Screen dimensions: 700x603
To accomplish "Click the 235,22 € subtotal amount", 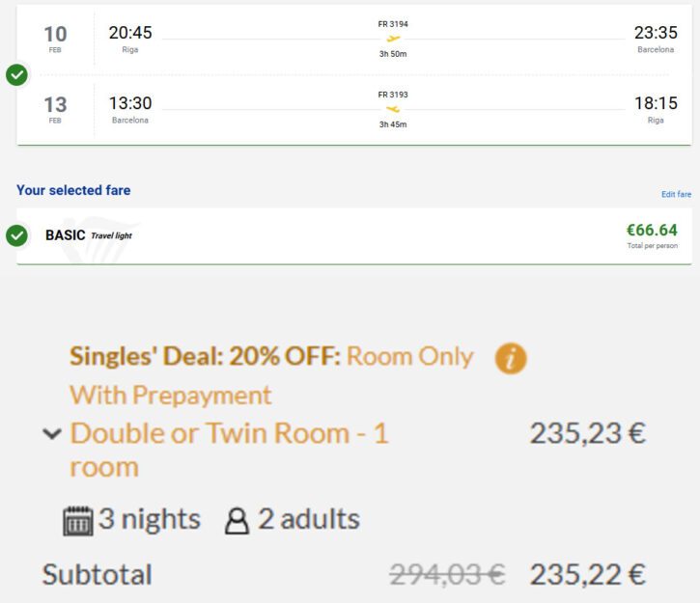I will [x=587, y=574].
